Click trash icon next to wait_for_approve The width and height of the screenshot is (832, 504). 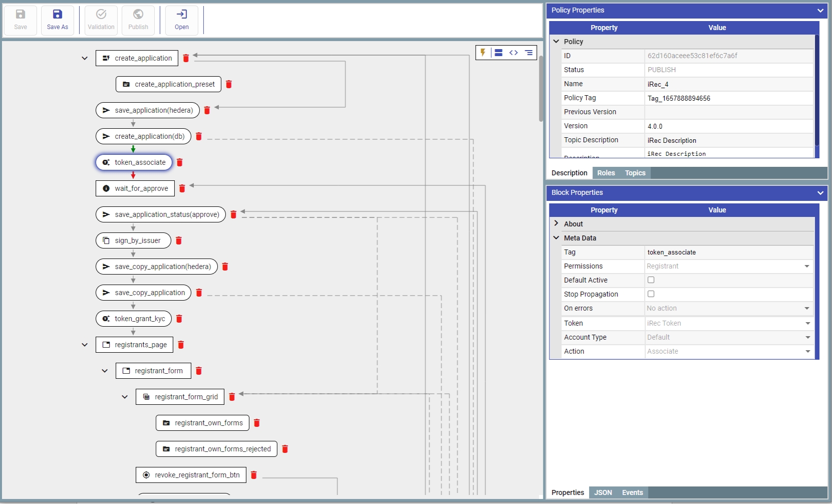point(182,188)
